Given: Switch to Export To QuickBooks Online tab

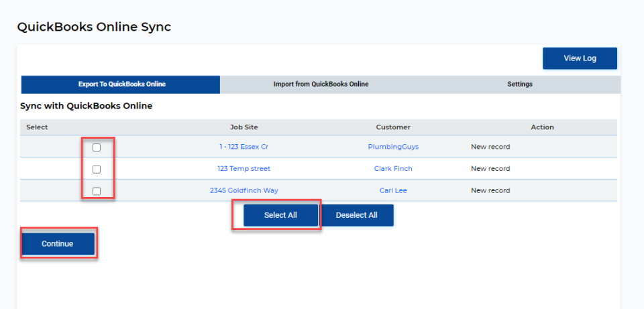Looking at the screenshot, I should [x=121, y=84].
